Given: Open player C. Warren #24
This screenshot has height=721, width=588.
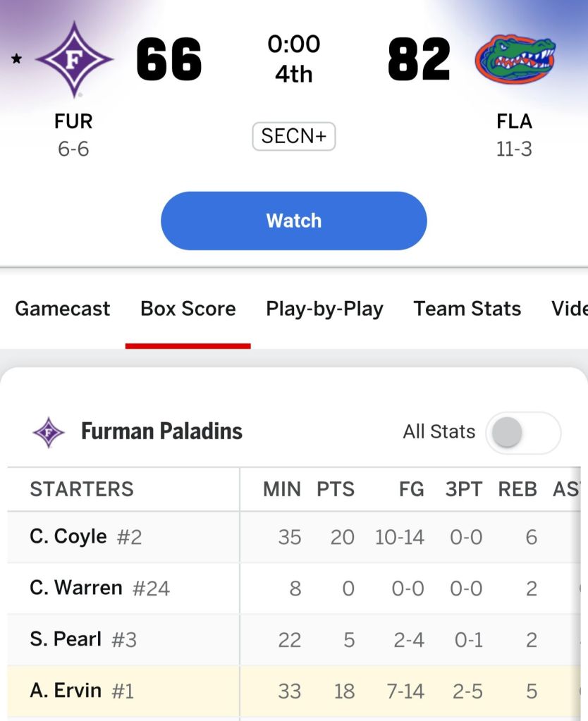Looking at the screenshot, I should tap(99, 588).
